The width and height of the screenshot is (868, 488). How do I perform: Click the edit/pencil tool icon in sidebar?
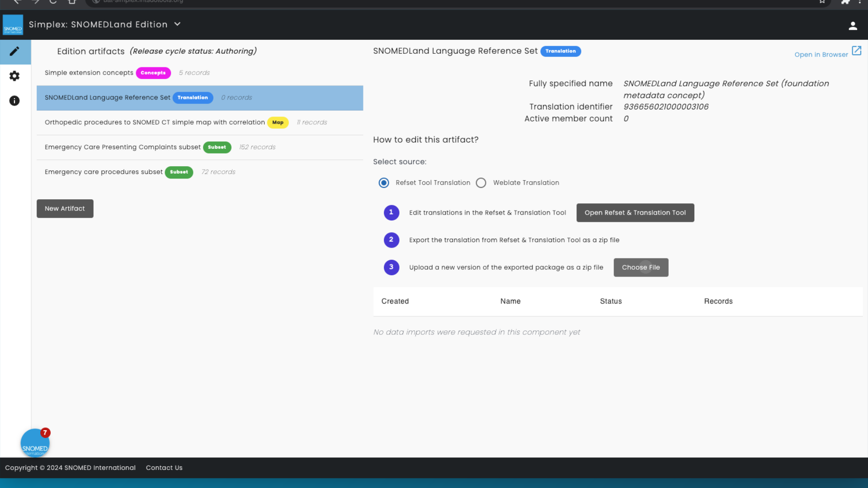(14, 51)
